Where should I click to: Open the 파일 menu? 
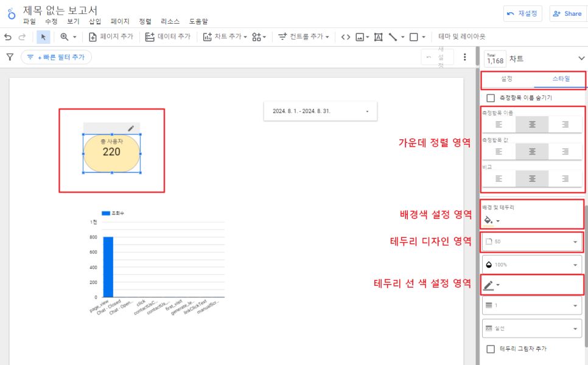coord(29,21)
